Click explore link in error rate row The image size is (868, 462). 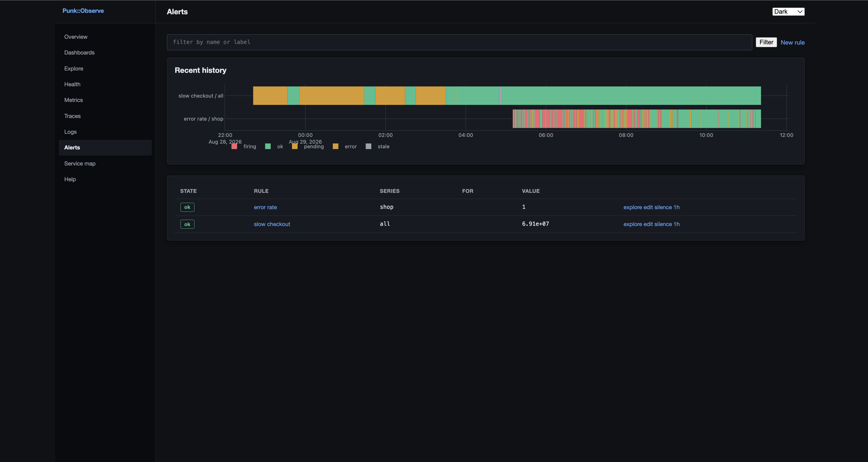tap(632, 207)
